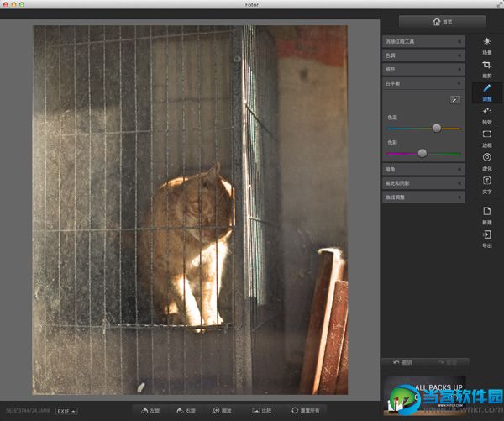
Task: Click the color temperature (色温) slider handle
Action: point(437,128)
